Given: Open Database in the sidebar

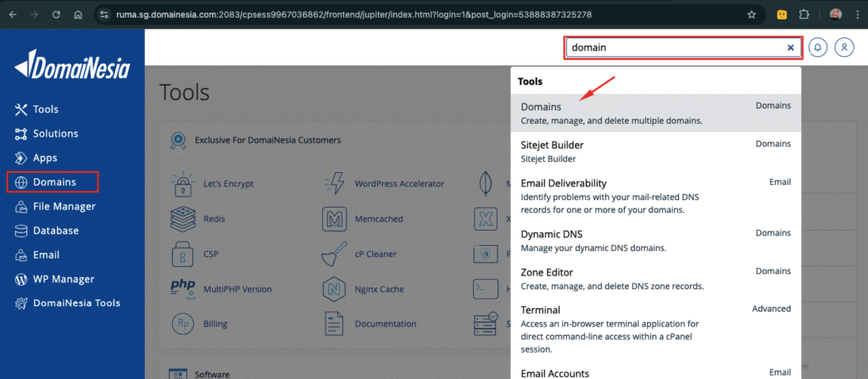Looking at the screenshot, I should click(x=47, y=231).
